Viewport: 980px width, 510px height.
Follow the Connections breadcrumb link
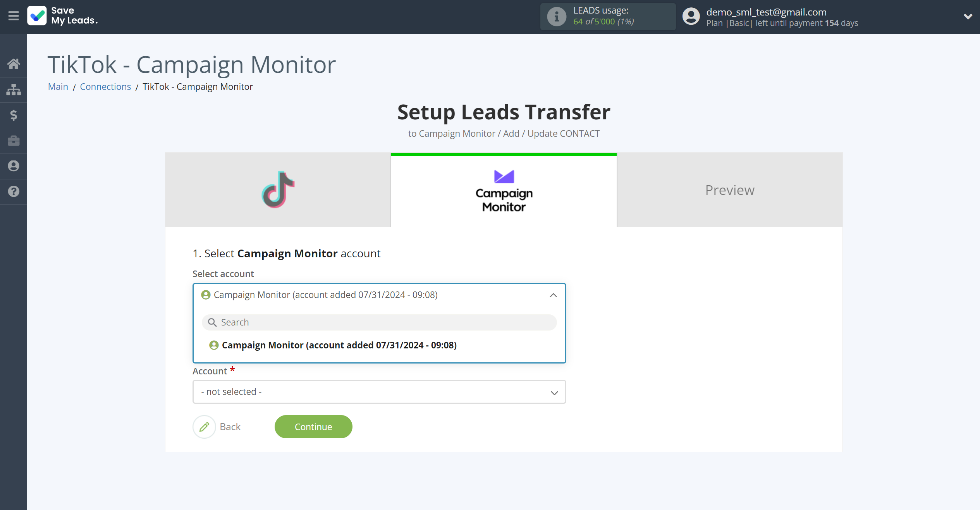pos(105,86)
